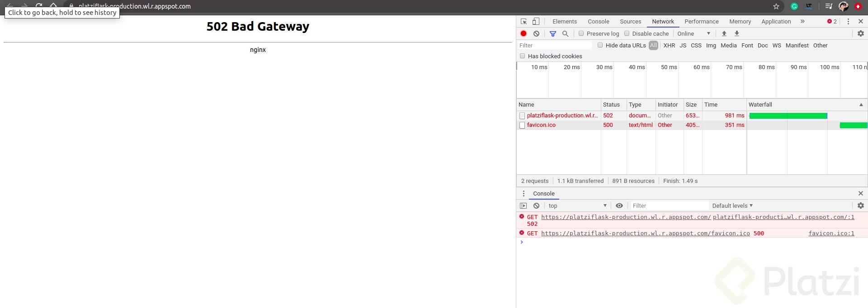The image size is (868, 308).
Task: Switch to the Performance tab
Action: 702,21
